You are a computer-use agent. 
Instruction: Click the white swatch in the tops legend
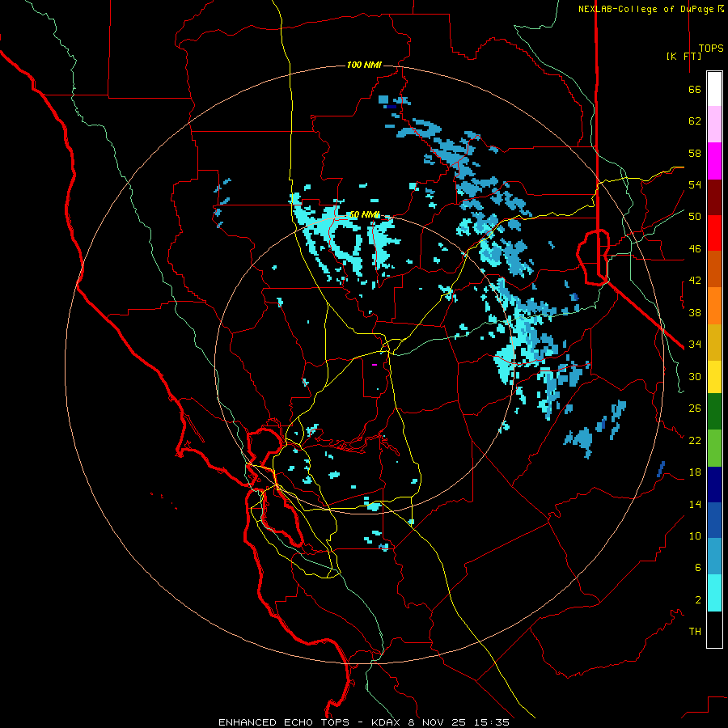714,89
